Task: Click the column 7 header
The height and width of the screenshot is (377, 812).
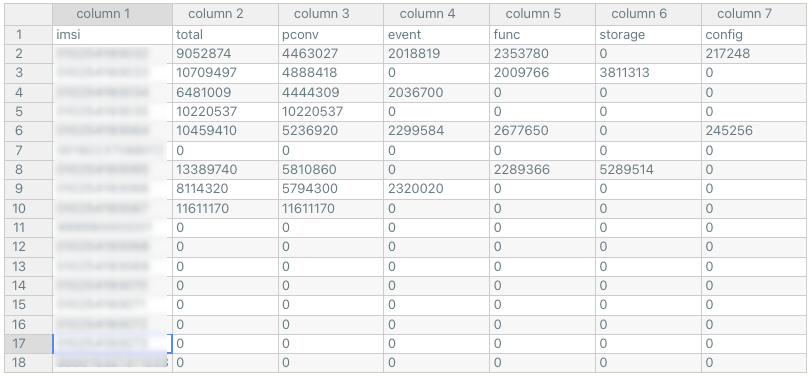Action: click(754, 14)
